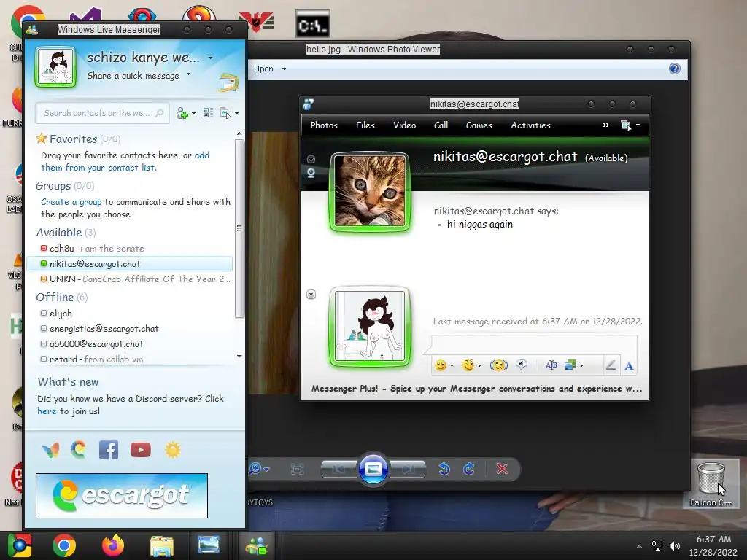Play slide show in Photo Viewer
The width and height of the screenshot is (747, 560).
pyautogui.click(x=373, y=470)
